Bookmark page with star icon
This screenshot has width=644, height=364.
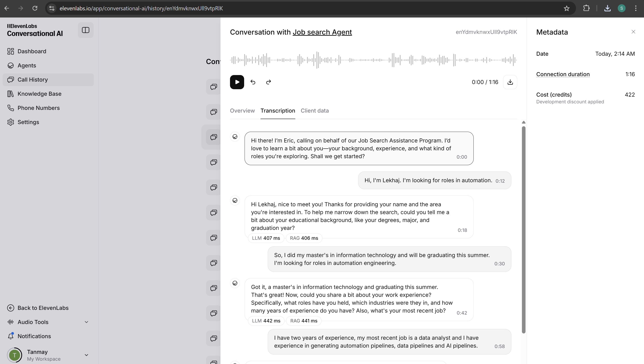(567, 9)
